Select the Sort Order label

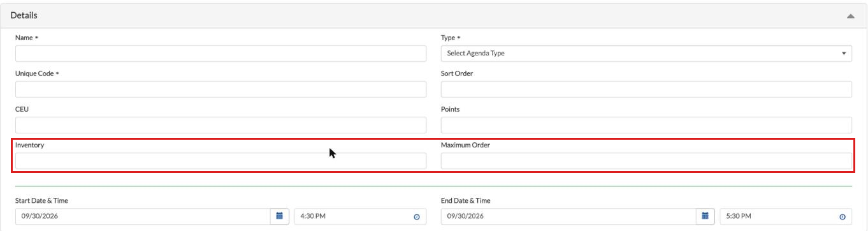(457, 73)
